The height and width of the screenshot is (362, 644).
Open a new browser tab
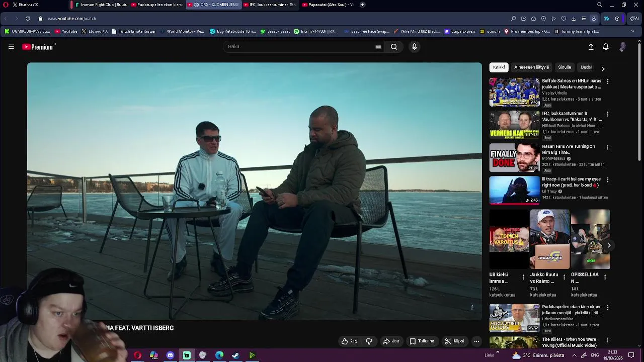(x=362, y=5)
